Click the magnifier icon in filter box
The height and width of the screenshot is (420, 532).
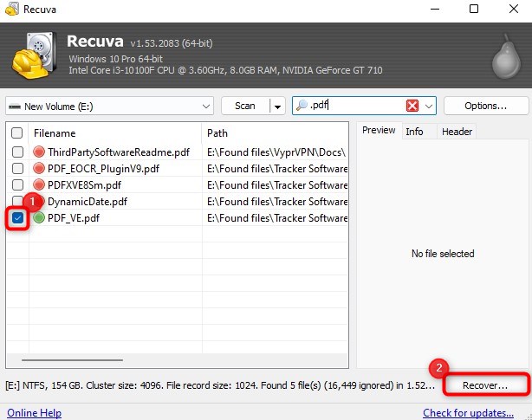tap(302, 106)
